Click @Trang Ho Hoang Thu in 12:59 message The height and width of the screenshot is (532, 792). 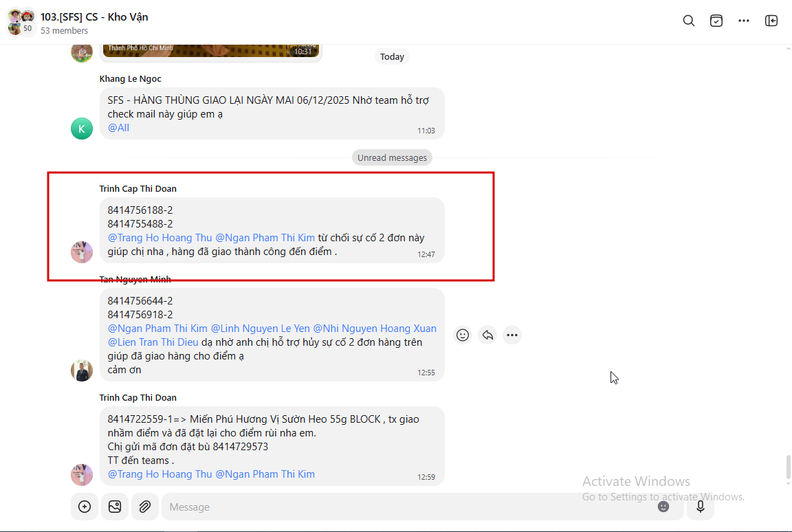(x=159, y=474)
